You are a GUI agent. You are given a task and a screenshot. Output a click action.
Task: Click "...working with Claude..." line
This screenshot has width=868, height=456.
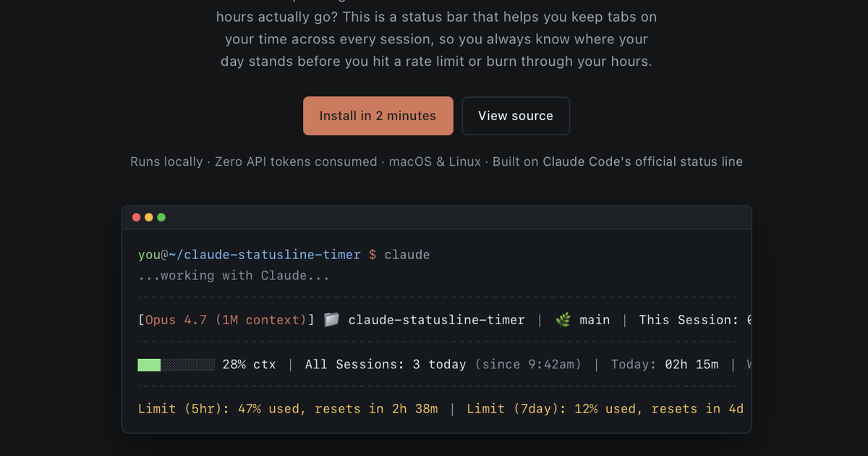(x=234, y=276)
